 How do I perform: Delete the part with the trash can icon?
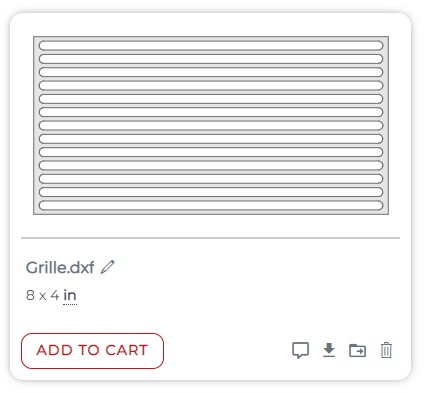point(386,350)
